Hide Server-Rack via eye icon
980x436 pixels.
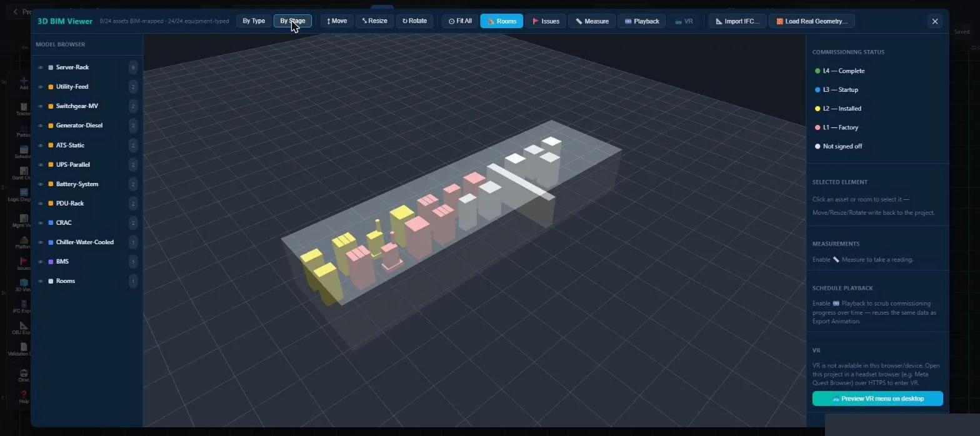click(x=41, y=67)
